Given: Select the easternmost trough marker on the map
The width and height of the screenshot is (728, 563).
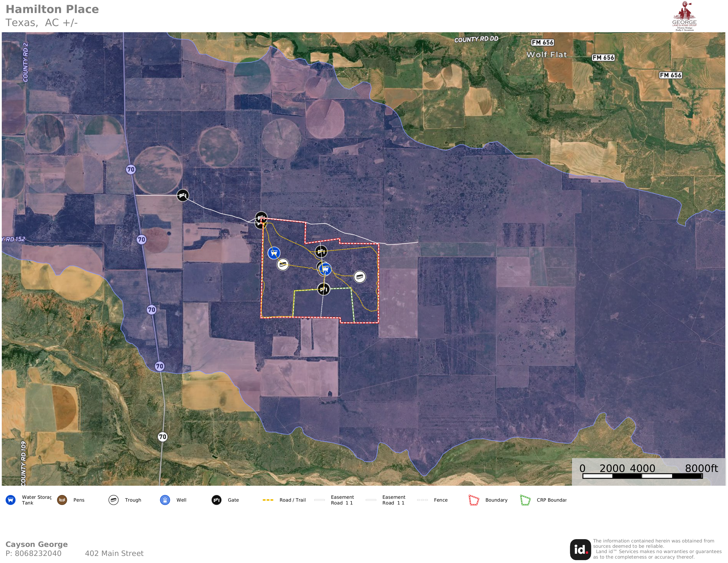Looking at the screenshot, I should tap(359, 276).
